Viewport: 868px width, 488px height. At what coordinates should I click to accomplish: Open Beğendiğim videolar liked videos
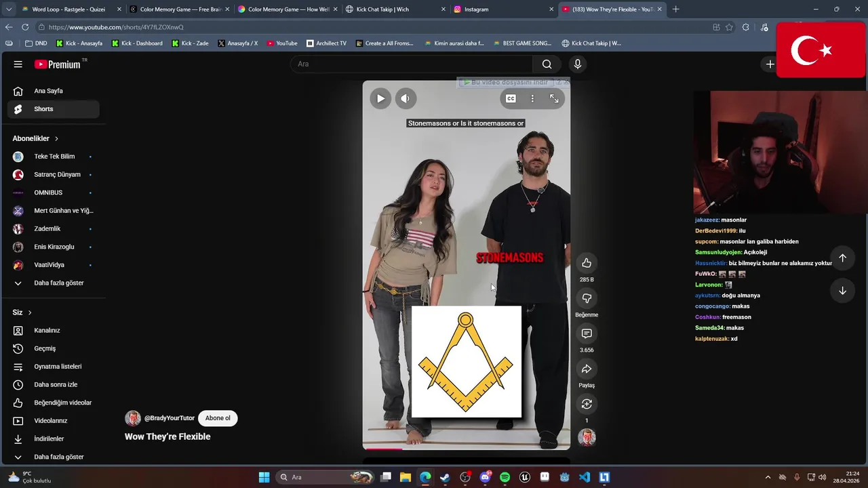tap(53, 403)
